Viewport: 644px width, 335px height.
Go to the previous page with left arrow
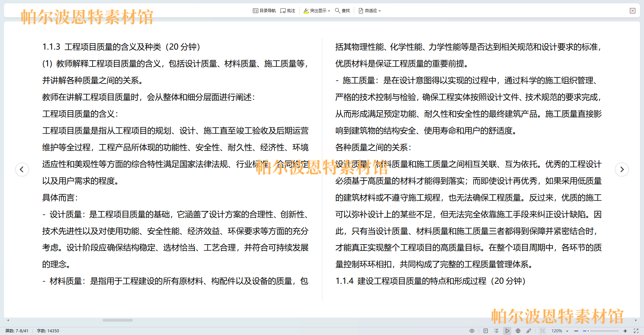pos(22,170)
